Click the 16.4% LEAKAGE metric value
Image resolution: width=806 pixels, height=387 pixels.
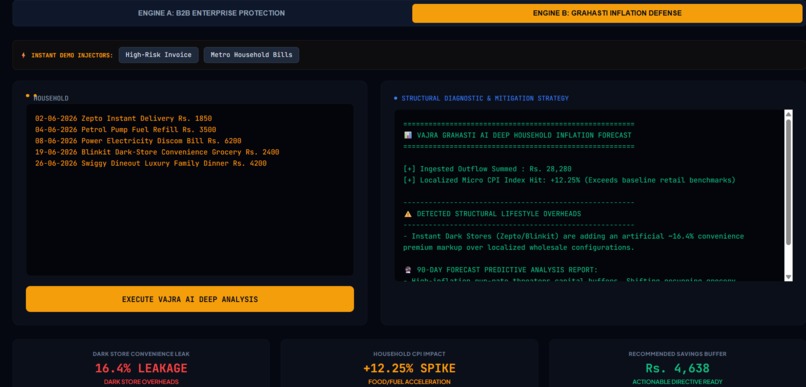141,368
